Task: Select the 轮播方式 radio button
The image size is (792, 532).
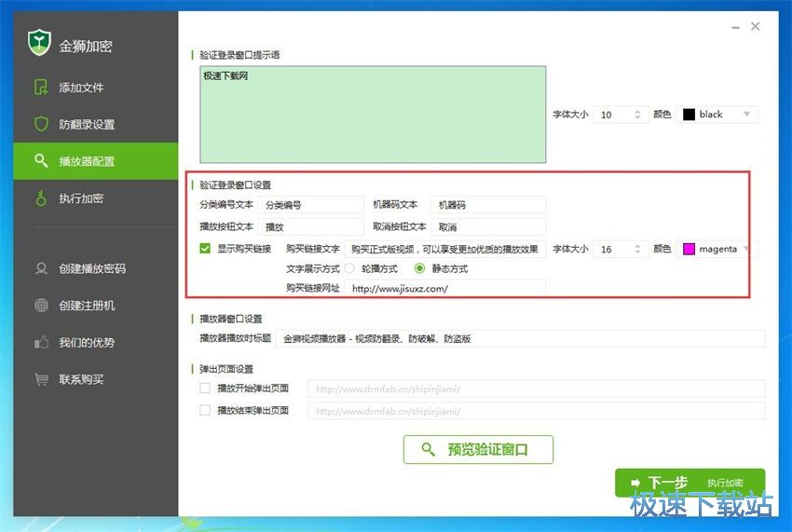Action: coord(349,268)
